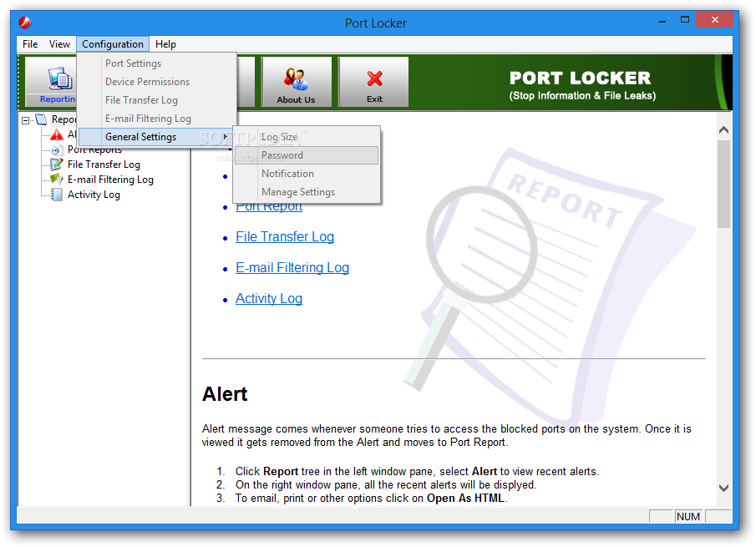Image resolution: width=756 pixels, height=547 pixels.
Task: Select the Alert warning triangle icon in tree
Action: click(57, 134)
